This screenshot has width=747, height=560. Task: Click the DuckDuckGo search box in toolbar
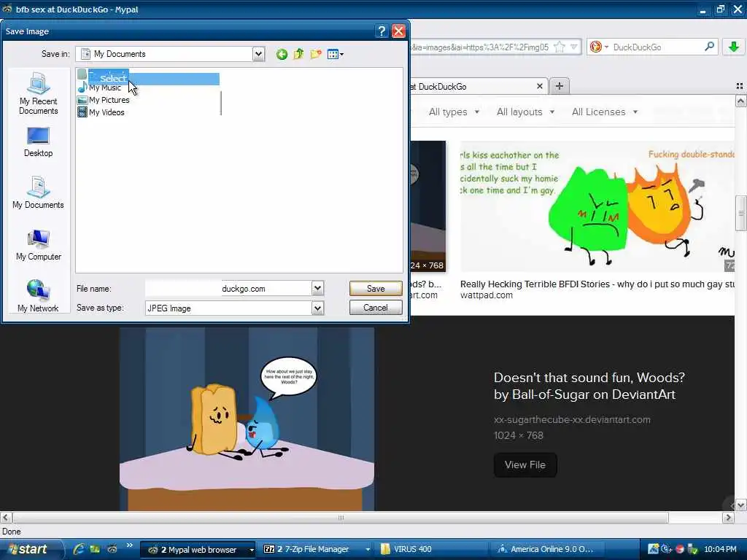(x=657, y=47)
